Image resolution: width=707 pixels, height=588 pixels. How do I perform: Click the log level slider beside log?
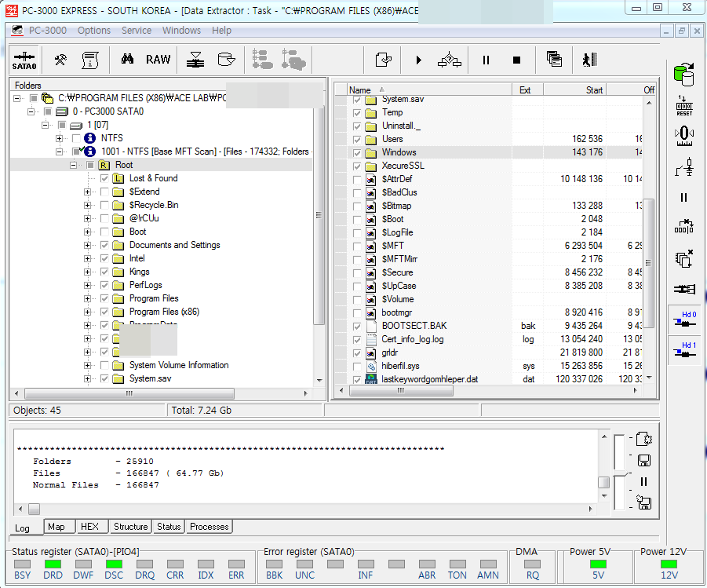(621, 473)
